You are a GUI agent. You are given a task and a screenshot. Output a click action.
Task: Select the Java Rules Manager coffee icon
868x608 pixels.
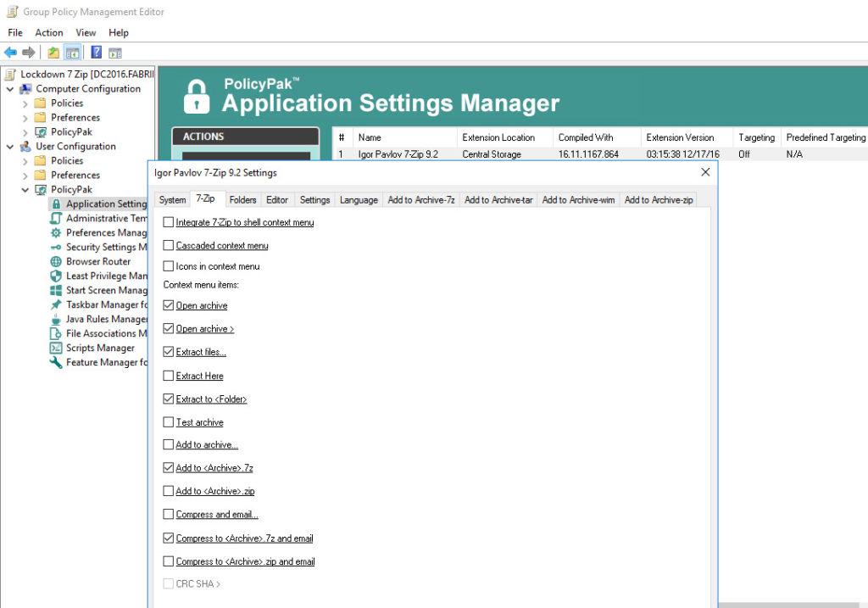[x=56, y=319]
